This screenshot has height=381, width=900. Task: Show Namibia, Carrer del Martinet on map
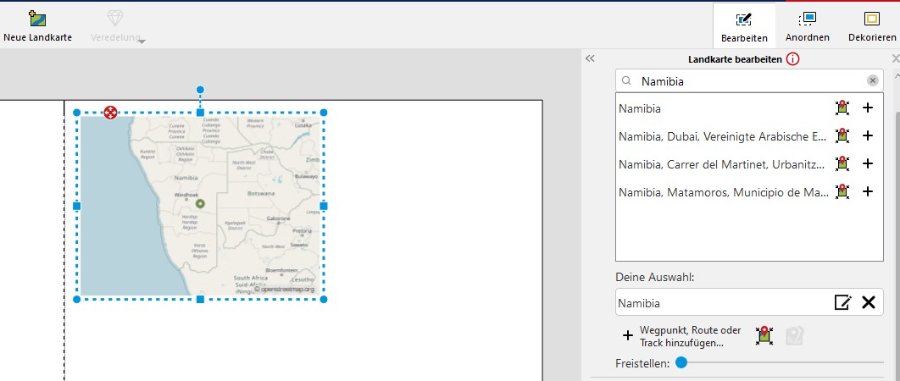842,164
